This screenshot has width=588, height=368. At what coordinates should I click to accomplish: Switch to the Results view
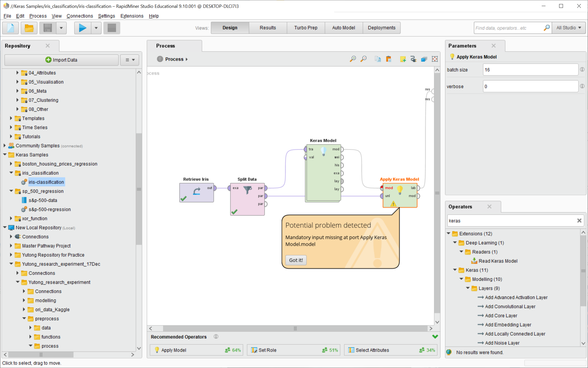(x=268, y=28)
